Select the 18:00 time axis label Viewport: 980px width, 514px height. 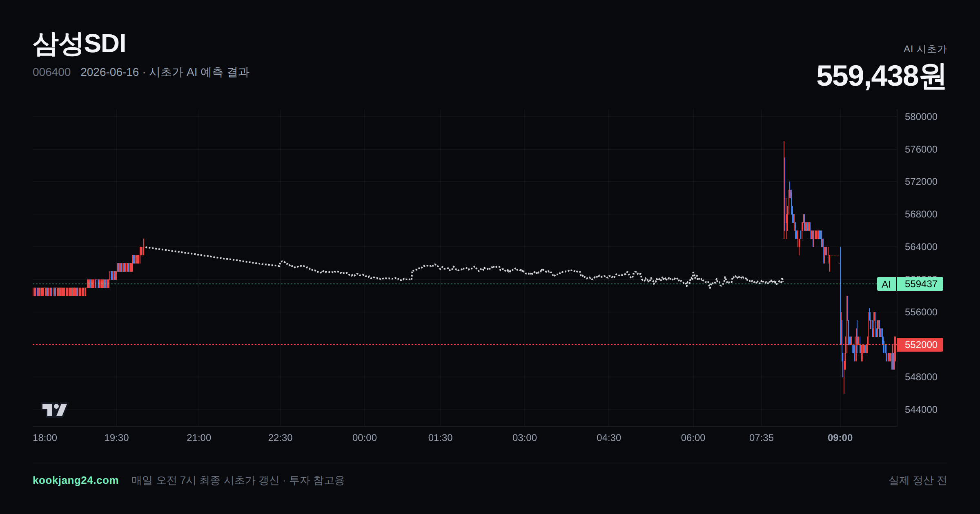click(x=45, y=438)
